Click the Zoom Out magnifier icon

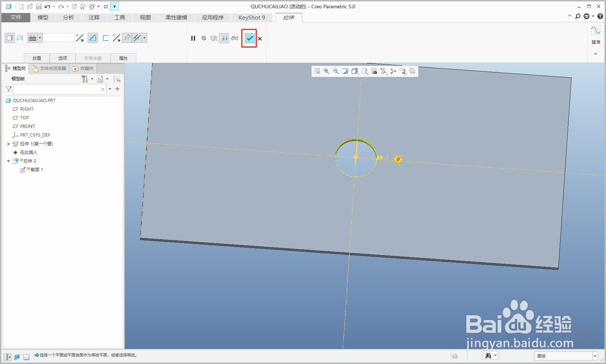(x=336, y=71)
